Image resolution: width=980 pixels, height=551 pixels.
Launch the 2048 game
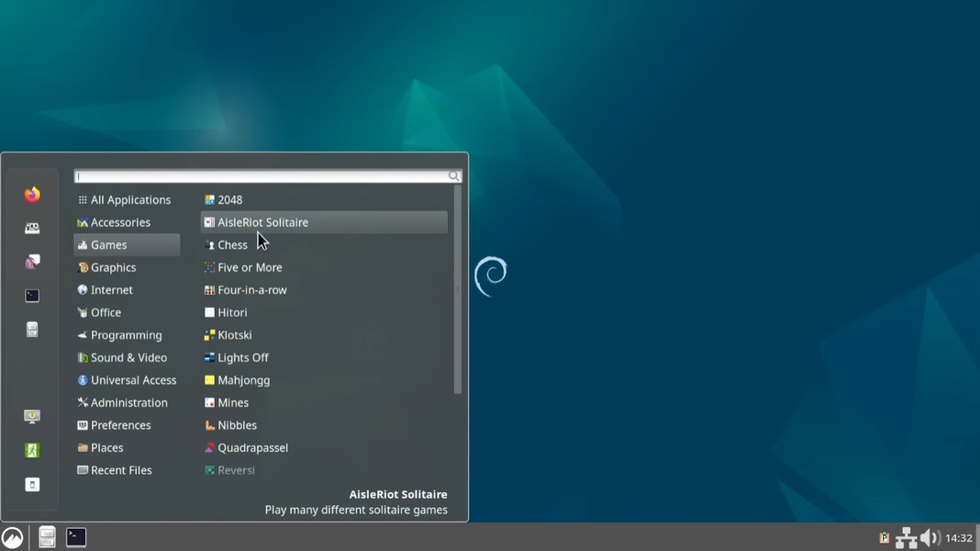(229, 199)
